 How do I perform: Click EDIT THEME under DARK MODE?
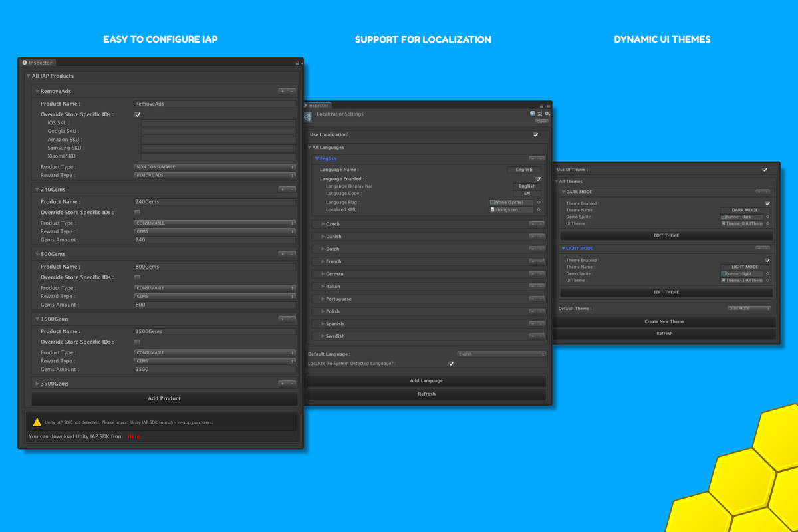point(666,235)
